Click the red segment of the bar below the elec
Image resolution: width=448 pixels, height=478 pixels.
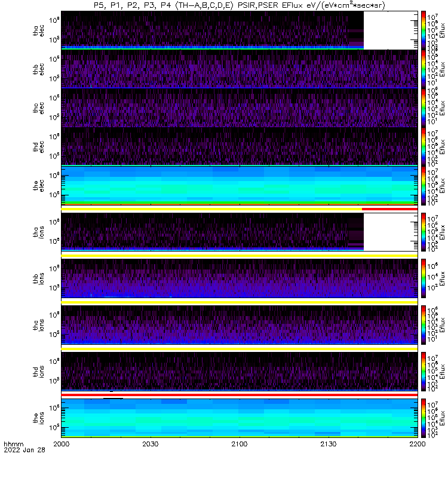[x=389, y=209]
